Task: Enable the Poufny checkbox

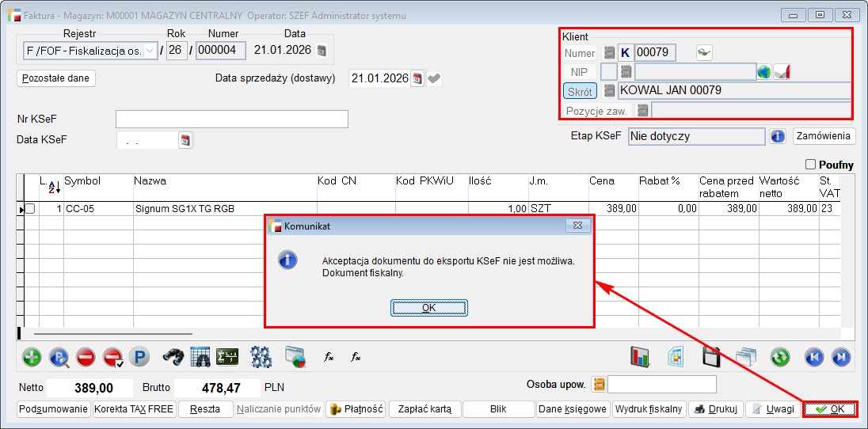Action: pos(810,165)
